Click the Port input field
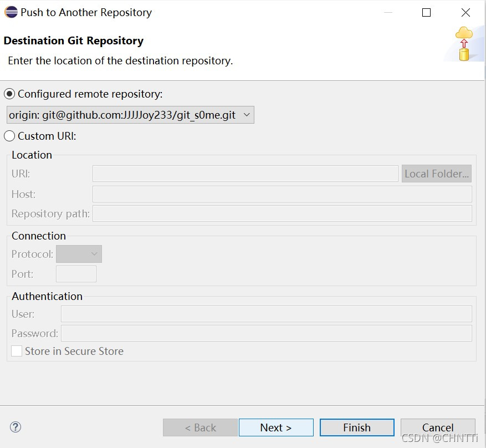Viewport: 486px width, 448px height. [76, 274]
